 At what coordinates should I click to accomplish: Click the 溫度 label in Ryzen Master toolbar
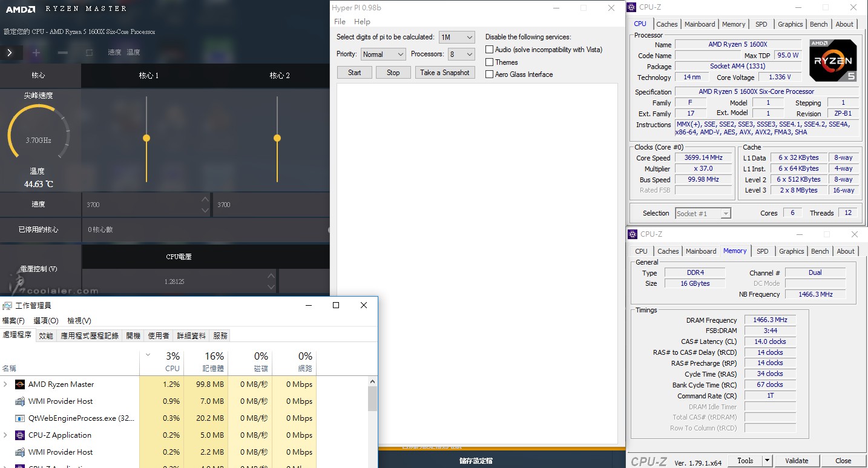[133, 53]
